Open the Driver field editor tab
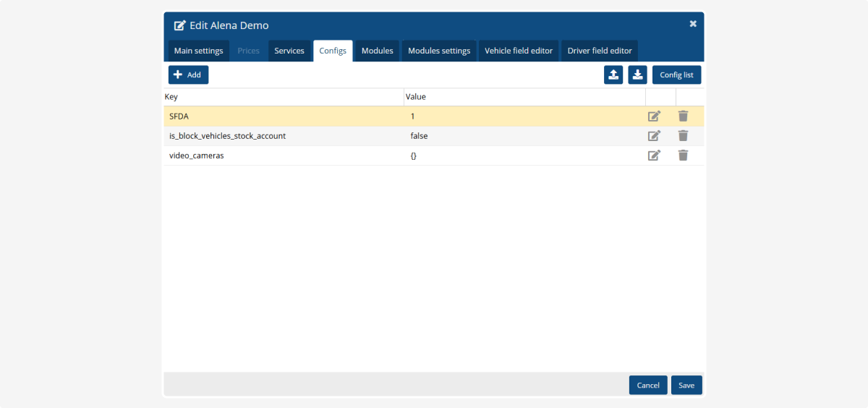Image resolution: width=868 pixels, height=408 pixels. coord(599,51)
